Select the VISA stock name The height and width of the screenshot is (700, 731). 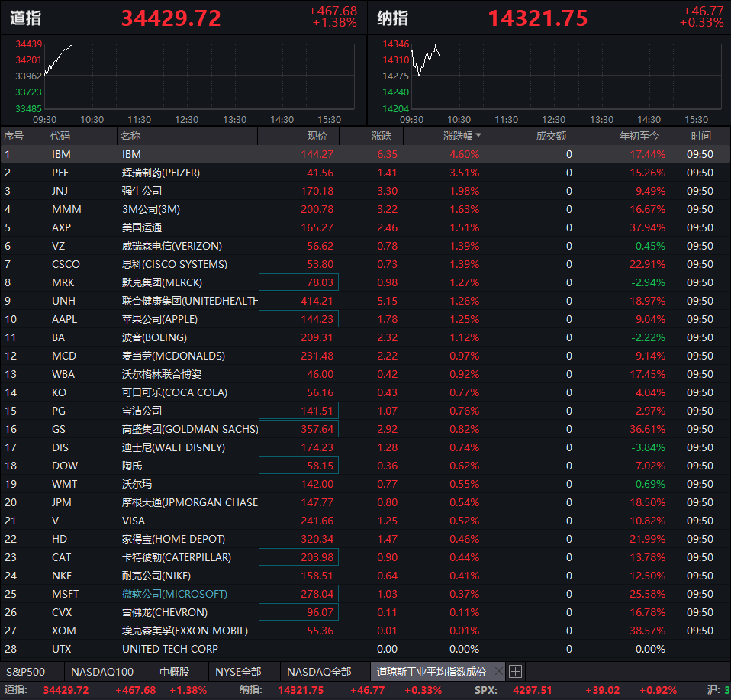pos(134,521)
